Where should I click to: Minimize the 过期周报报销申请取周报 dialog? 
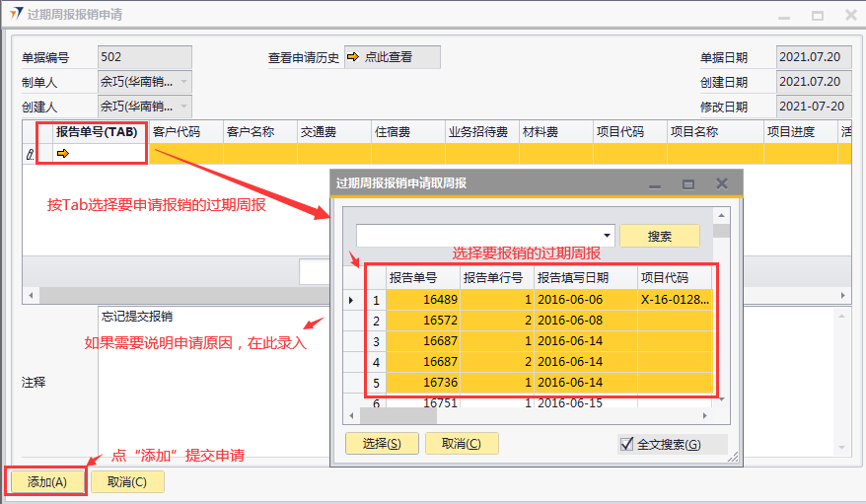[x=655, y=183]
